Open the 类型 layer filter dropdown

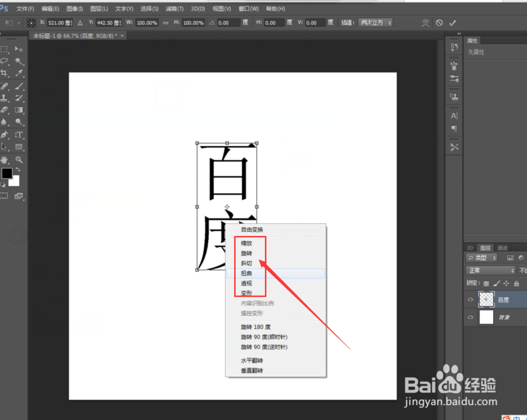pos(481,258)
